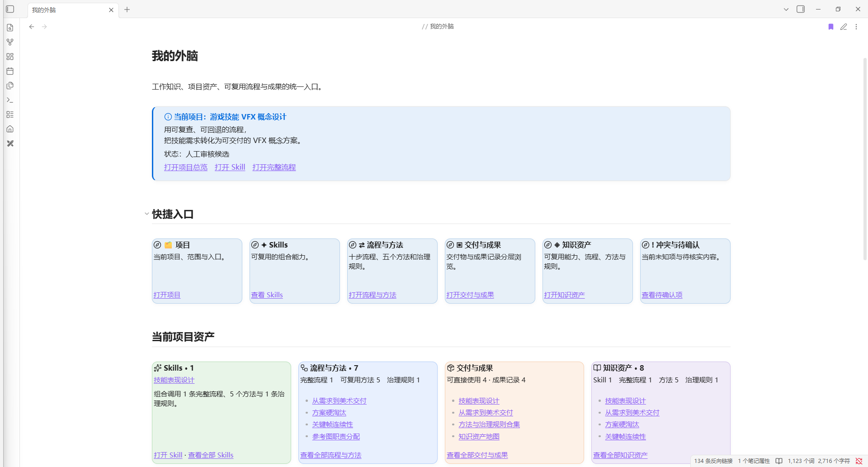
Task: Open the 查看全部知识资产 link
Action: [620, 455]
